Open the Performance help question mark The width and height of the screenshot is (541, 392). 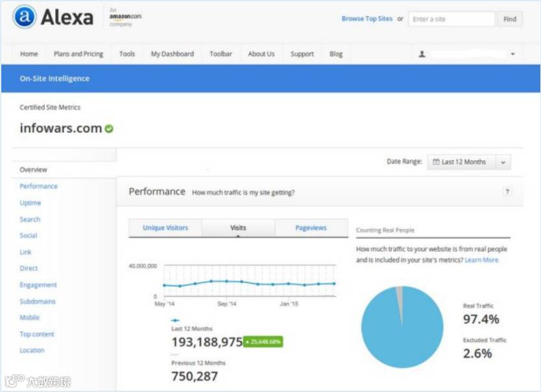coord(507,191)
